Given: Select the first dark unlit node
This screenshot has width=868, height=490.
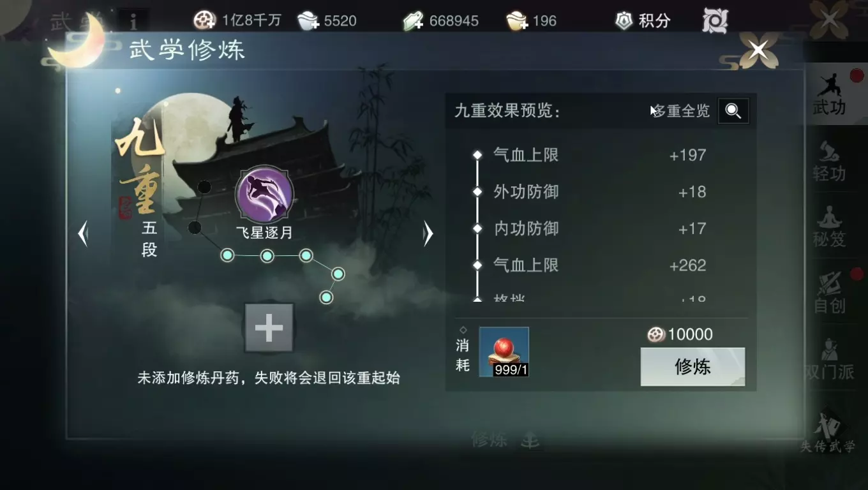Looking at the screenshot, I should click(195, 228).
